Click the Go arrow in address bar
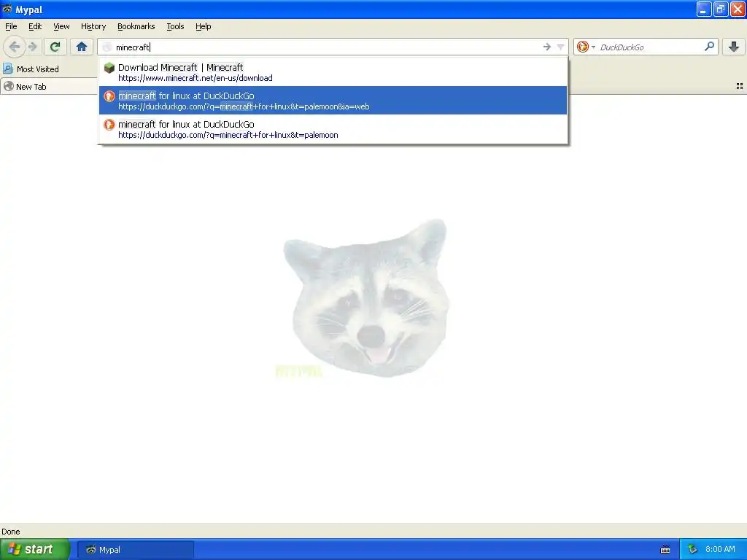747x560 pixels. [546, 47]
